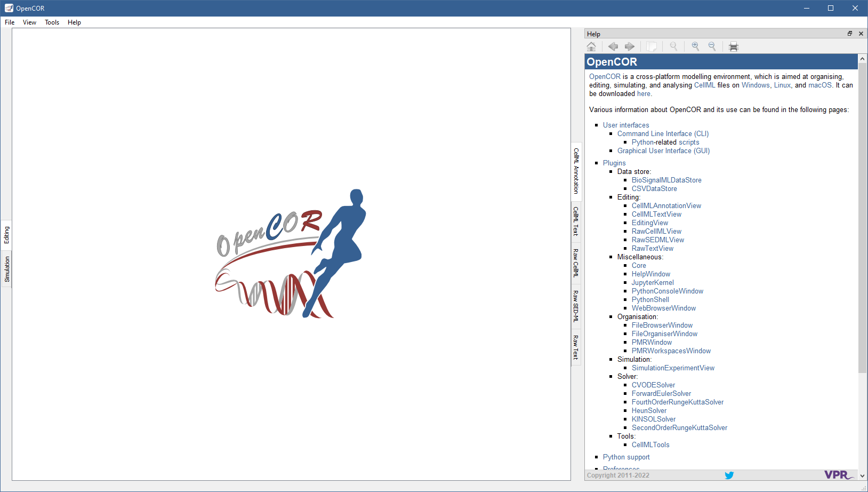Undock the Help panel

pos(850,34)
